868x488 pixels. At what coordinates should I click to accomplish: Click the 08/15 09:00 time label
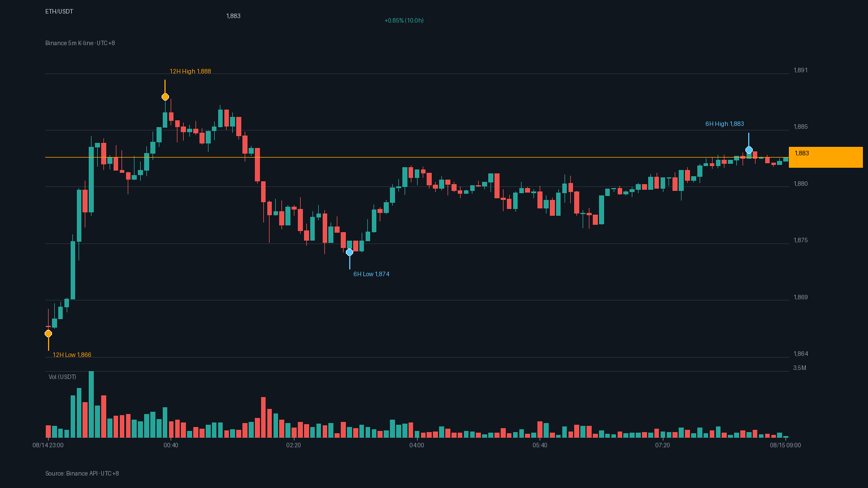(x=785, y=445)
